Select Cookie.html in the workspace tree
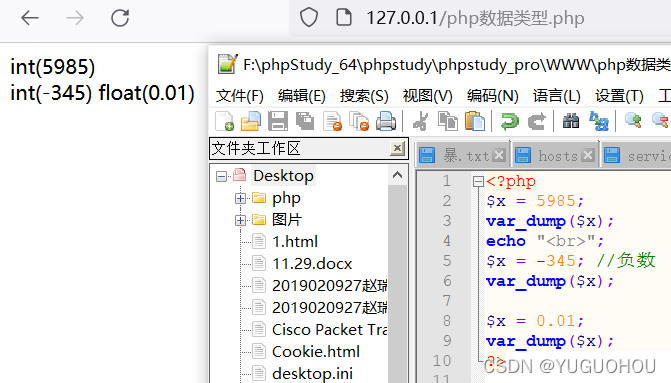Image resolution: width=671 pixels, height=383 pixels. (x=316, y=351)
